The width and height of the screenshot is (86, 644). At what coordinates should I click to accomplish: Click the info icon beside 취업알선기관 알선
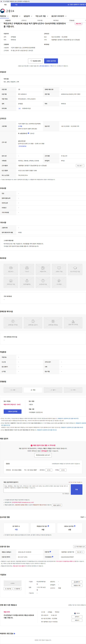(48, 526)
